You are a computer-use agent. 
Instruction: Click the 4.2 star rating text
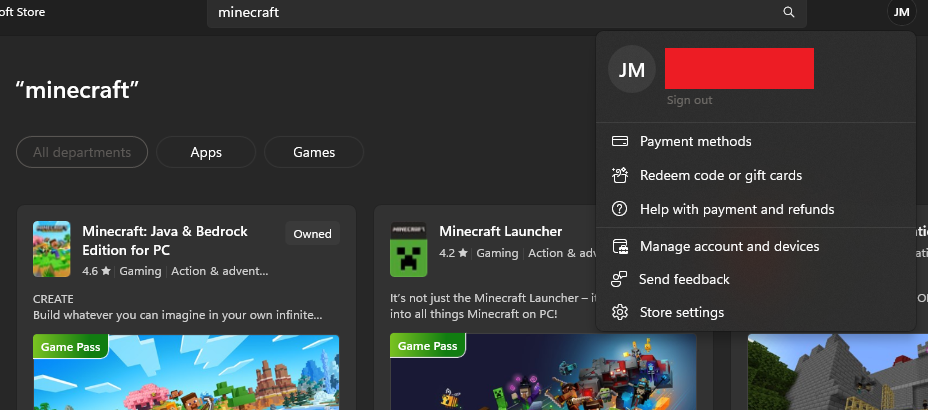point(454,253)
